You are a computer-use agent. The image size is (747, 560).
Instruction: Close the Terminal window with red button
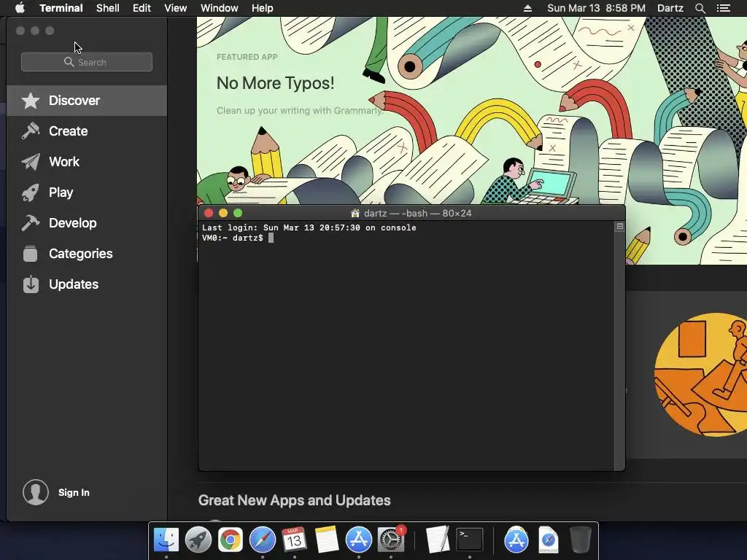(x=209, y=214)
